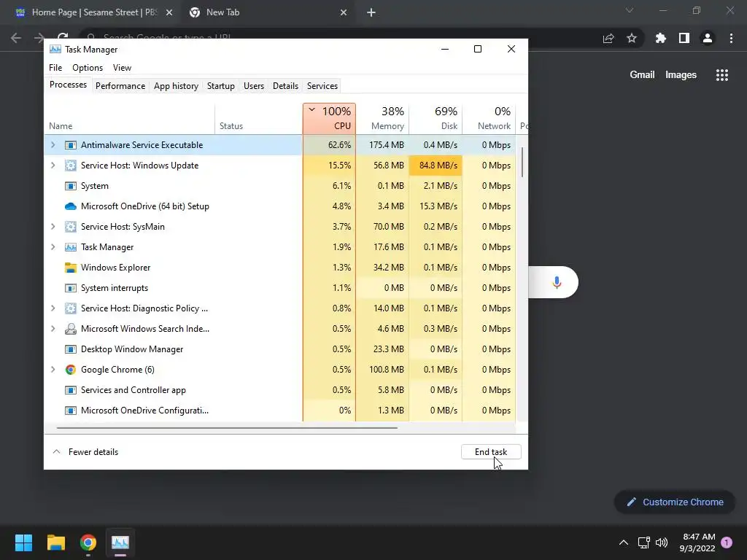Click the Chrome share page icon

(x=608, y=38)
